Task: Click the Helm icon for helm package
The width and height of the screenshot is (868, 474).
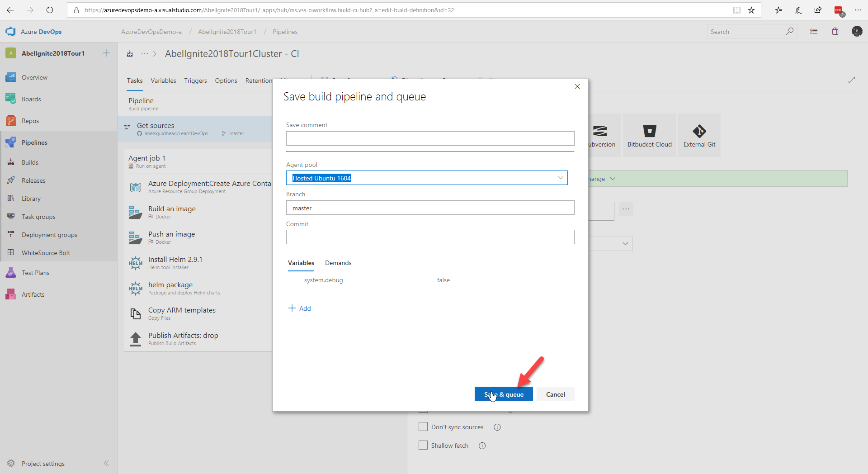Action: click(136, 288)
